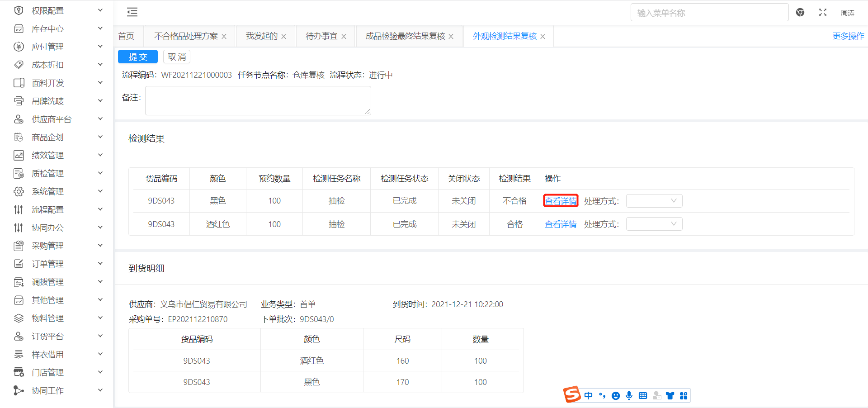The width and height of the screenshot is (868, 408).
Task: Toggle Chinese input mode in IME bar
Action: (588, 396)
